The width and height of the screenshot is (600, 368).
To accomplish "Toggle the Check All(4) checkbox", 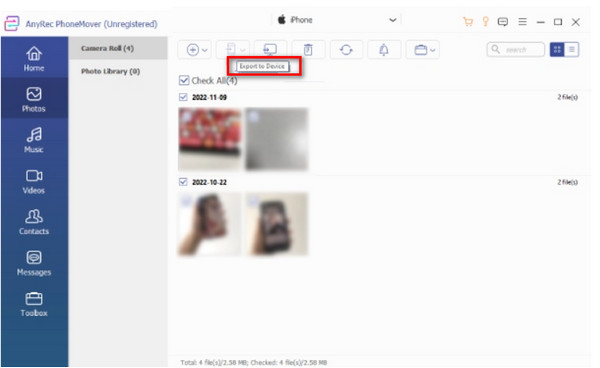I will pos(184,80).
